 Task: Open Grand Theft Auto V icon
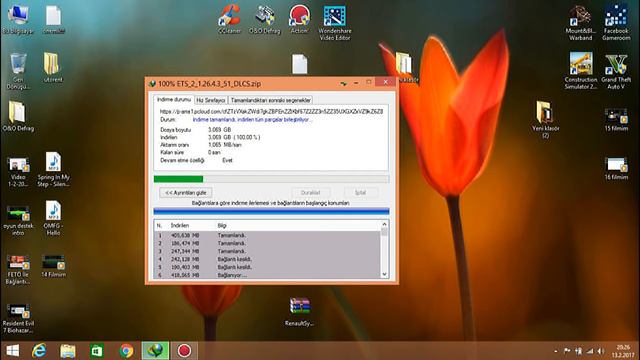[616, 71]
